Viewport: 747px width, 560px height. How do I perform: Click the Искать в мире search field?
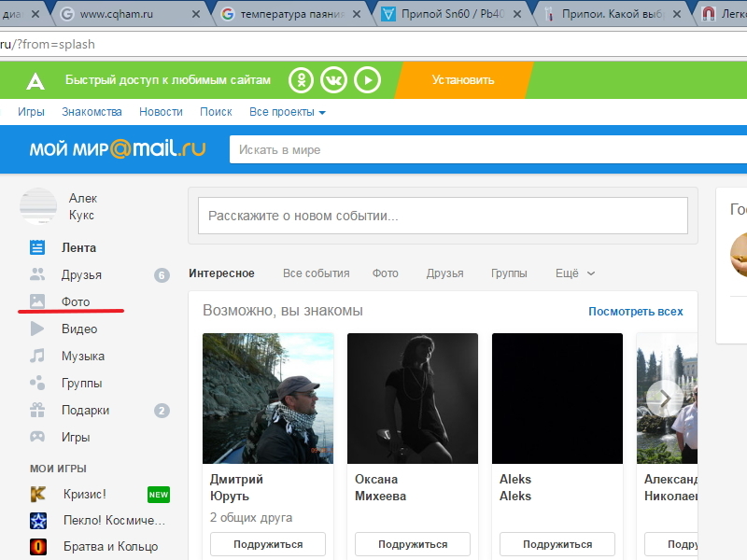tap(488, 149)
